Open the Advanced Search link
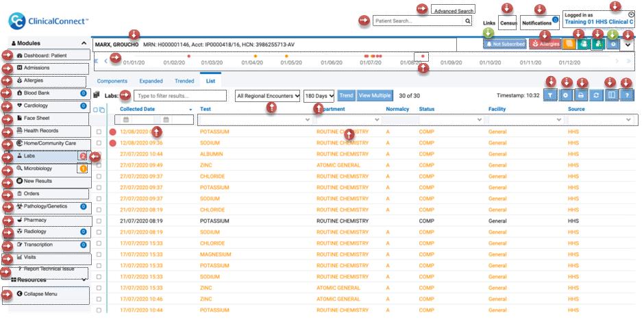Viewport: 644px width, 322px height. coord(454,11)
